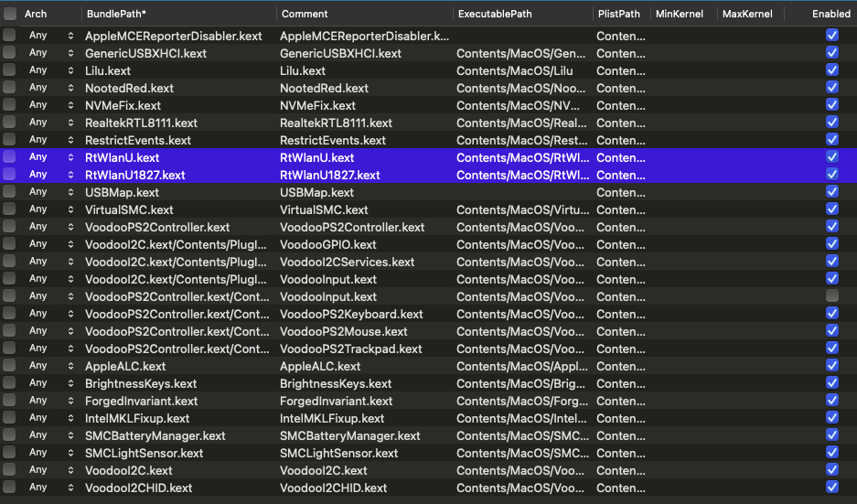Enable the only unchecked VoodooInput.kext Enabled checkbox
Screen dimensions: 857x504
pyautogui.click(x=831, y=296)
